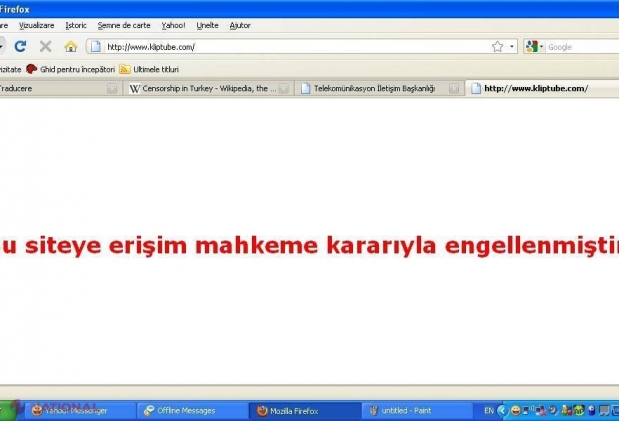This screenshot has height=421, width=619.
Task: Open the Semne de carte menu
Action: click(124, 24)
